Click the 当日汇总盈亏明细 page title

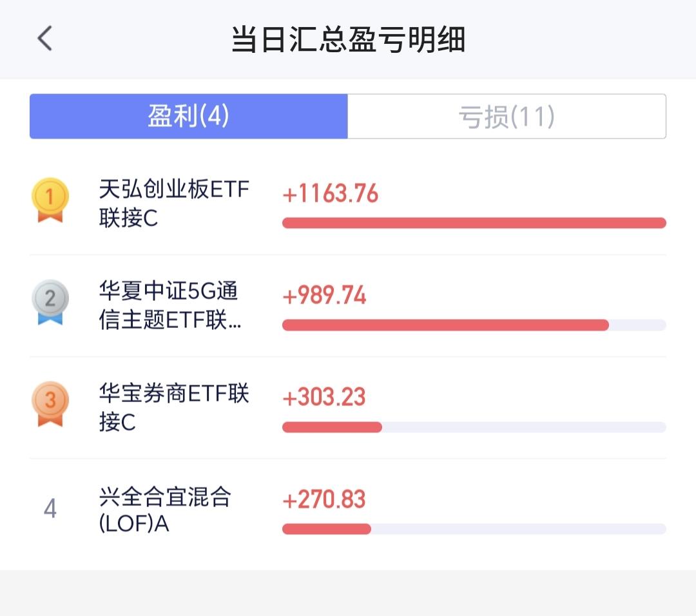(x=348, y=40)
